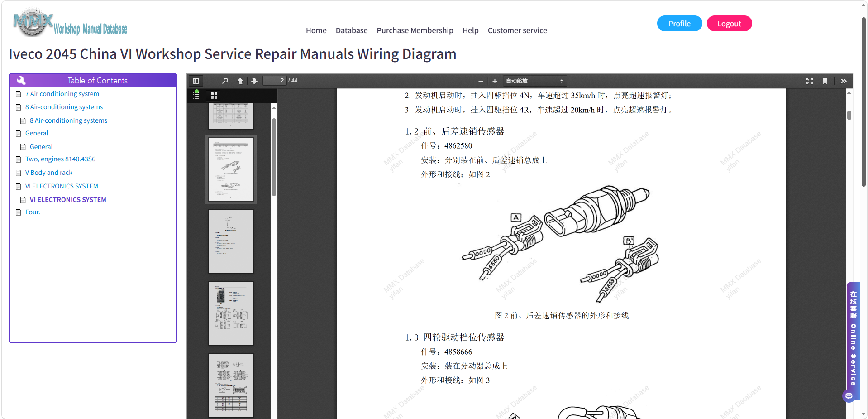Screen dimensions: 868x419
Task: Open thumbnail showing photo and wiring diagrams
Action: (231, 313)
